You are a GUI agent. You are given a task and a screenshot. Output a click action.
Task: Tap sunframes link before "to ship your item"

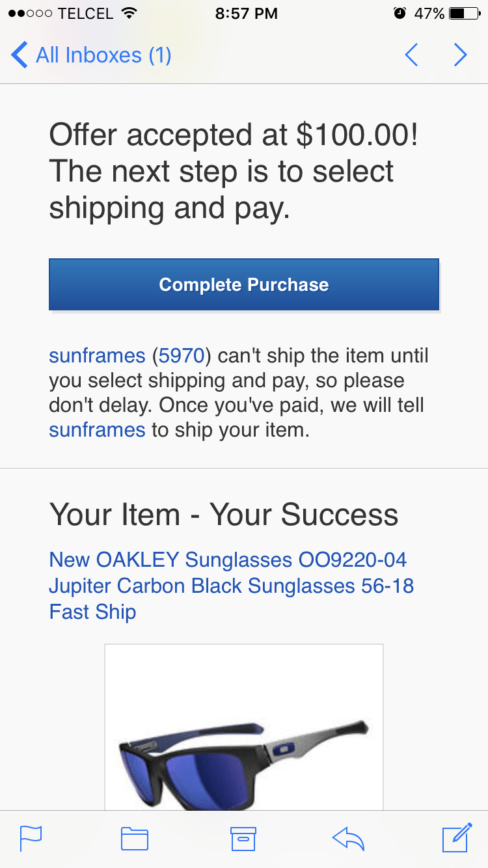[97, 430]
